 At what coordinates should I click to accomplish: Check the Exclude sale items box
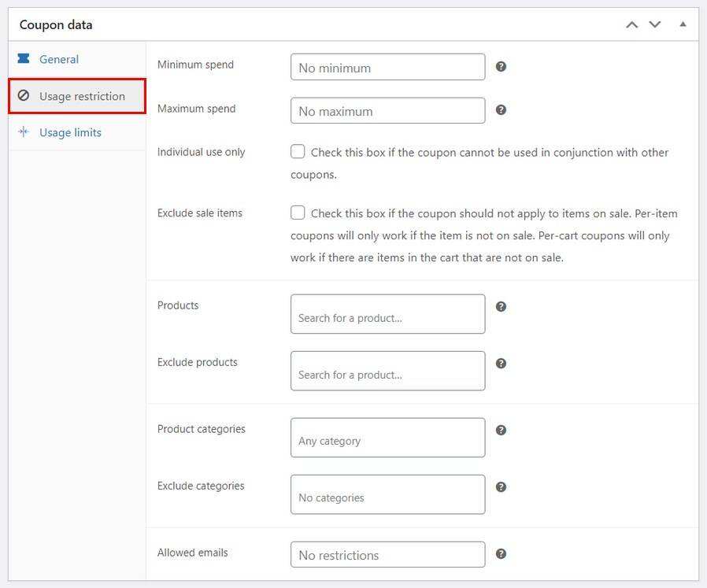(x=298, y=213)
